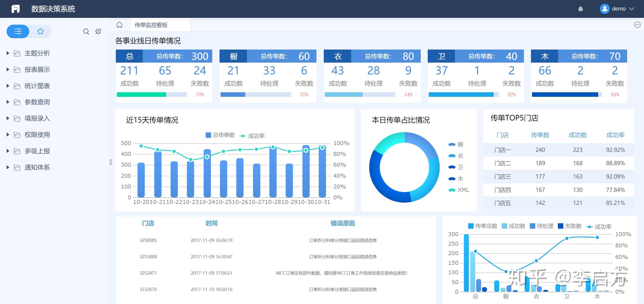Click error row time 2017-11-09 17:06:21
The height and width of the screenshot is (304, 644).
211,273
